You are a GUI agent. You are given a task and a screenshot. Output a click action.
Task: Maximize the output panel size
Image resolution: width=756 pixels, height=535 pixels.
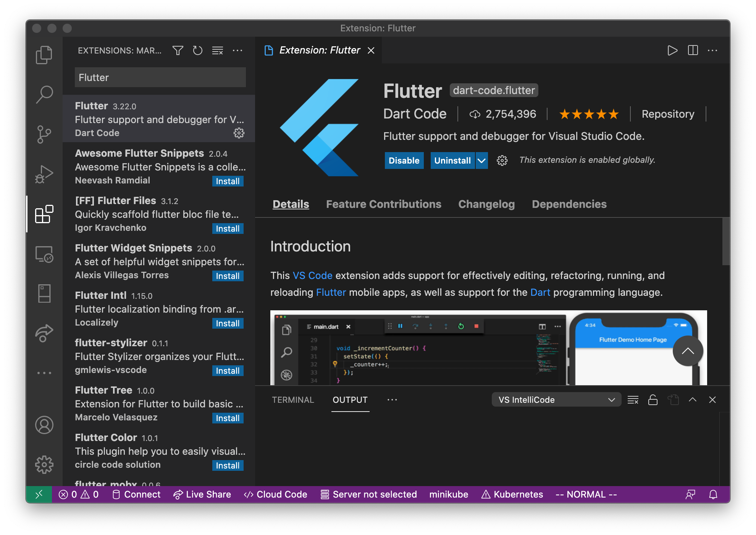693,400
